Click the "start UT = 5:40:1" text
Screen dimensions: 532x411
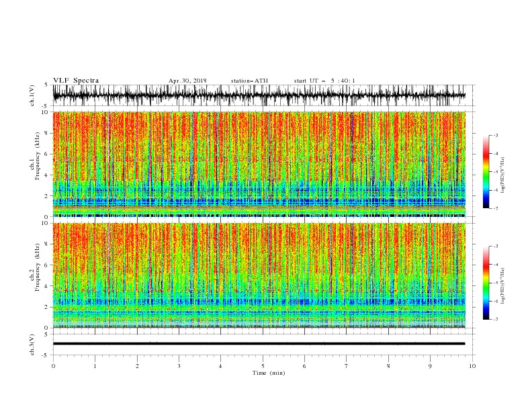click(x=324, y=81)
